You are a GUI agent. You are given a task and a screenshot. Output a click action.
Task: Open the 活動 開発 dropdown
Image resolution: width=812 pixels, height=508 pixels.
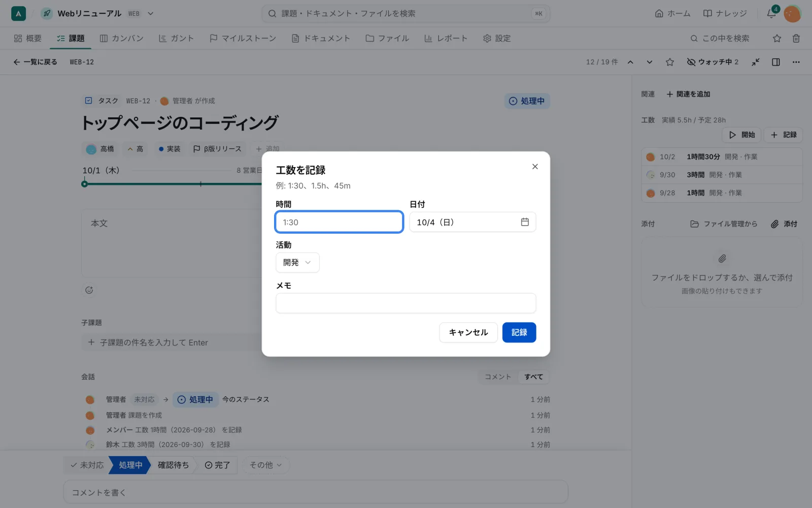[297, 263]
